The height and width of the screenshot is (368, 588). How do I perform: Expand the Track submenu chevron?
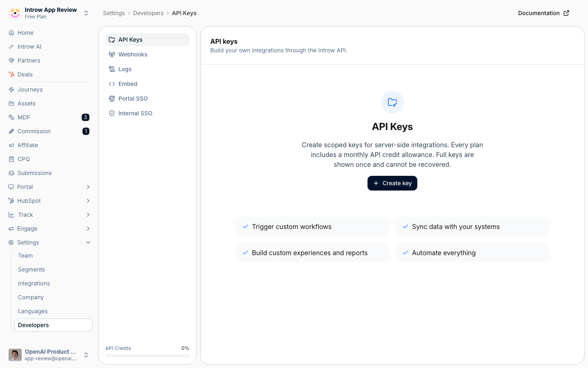coord(88,215)
